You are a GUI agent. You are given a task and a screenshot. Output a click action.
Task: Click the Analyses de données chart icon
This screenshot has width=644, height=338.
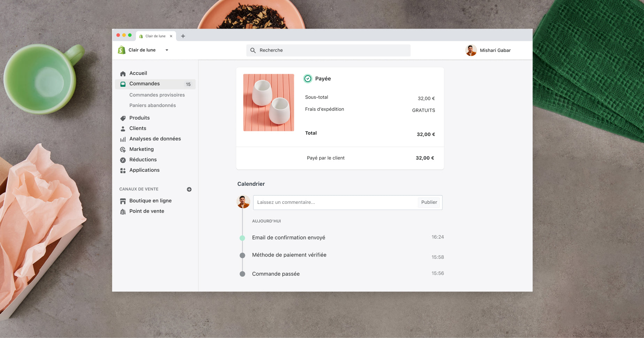[x=123, y=139]
